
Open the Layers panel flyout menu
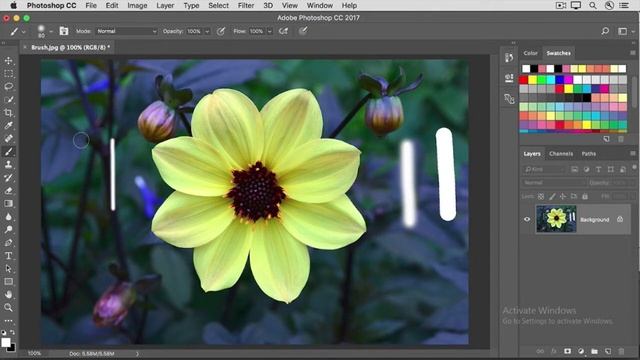[x=633, y=153]
